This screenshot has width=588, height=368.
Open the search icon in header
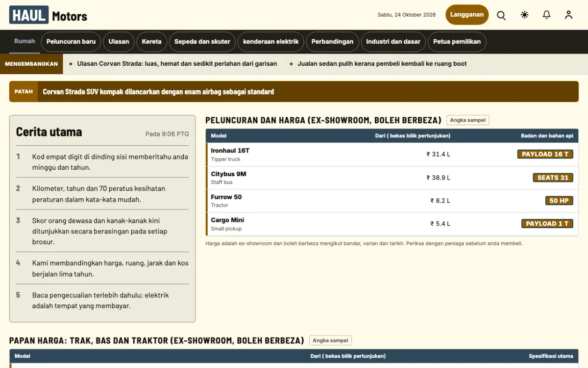coord(501,15)
